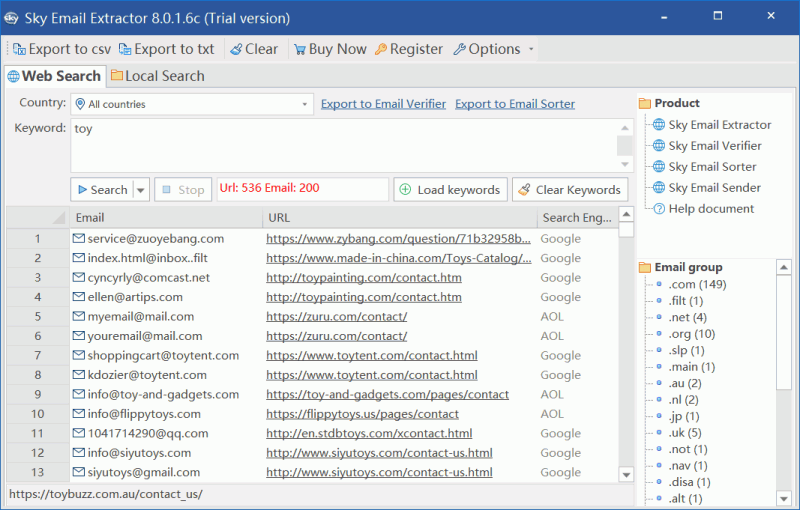Select the .org (10) email group
Screen dimensions: 800x510
tap(692, 334)
